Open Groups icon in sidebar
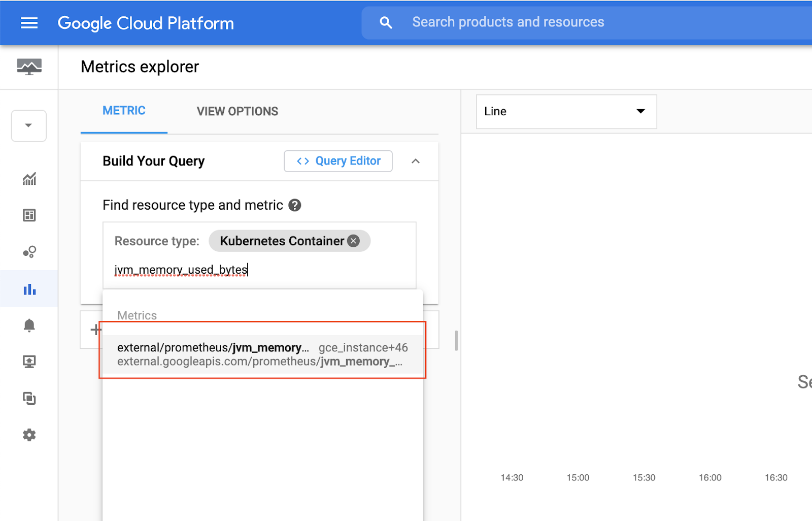812x521 pixels. (29, 398)
